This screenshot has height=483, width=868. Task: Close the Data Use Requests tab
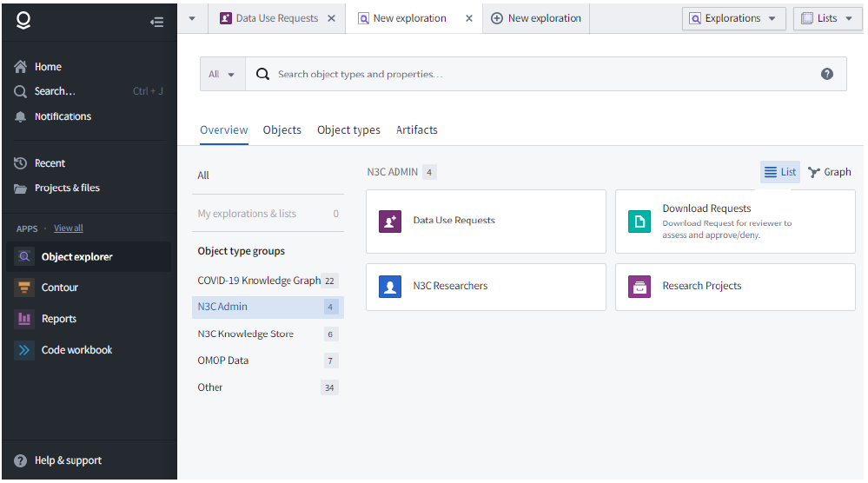point(332,18)
